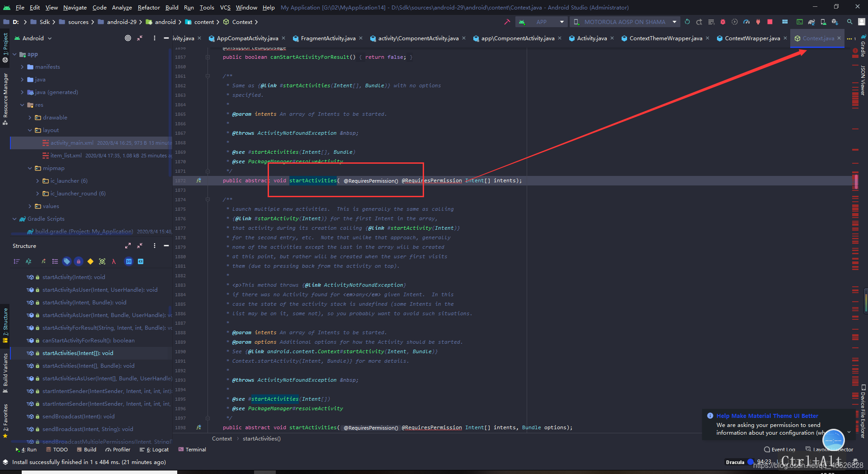This screenshot has height=474, width=868.
Task: Hide the Project panel with the minus icon
Action: coord(166,38)
